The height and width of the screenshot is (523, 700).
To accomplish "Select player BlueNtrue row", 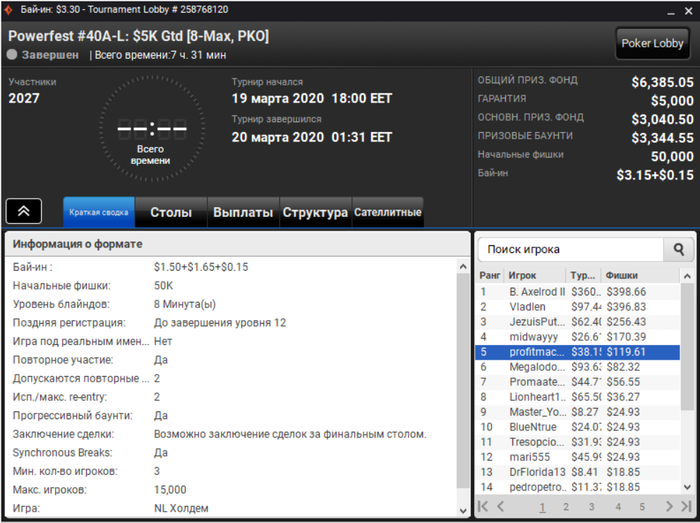I will (x=578, y=427).
